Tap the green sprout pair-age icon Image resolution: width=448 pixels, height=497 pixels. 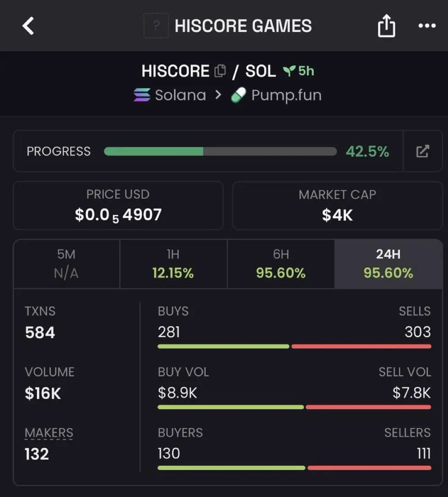pos(289,71)
